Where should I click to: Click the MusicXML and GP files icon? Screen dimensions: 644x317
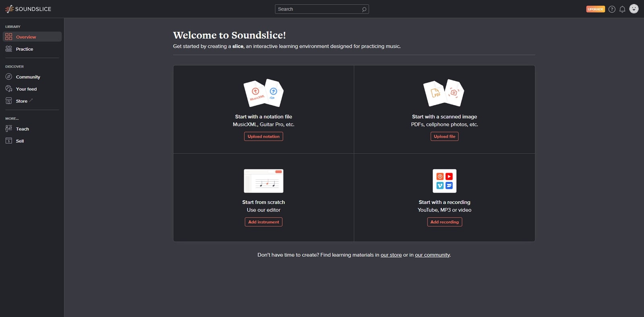pos(264,93)
